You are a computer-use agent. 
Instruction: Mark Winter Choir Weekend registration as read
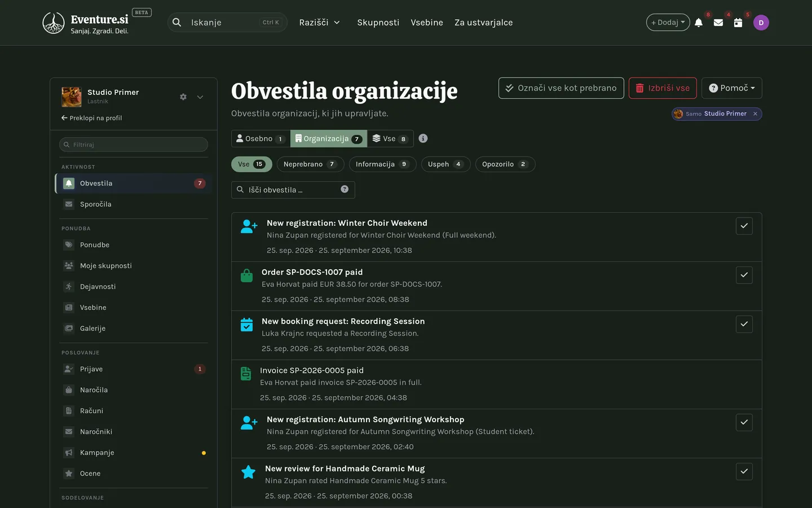744,226
